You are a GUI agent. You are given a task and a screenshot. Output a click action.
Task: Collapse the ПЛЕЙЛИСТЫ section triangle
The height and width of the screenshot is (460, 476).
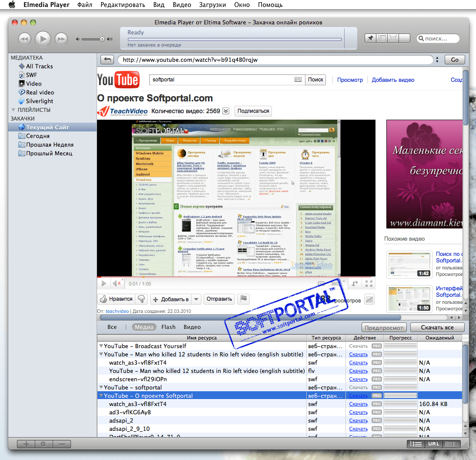click(13, 110)
